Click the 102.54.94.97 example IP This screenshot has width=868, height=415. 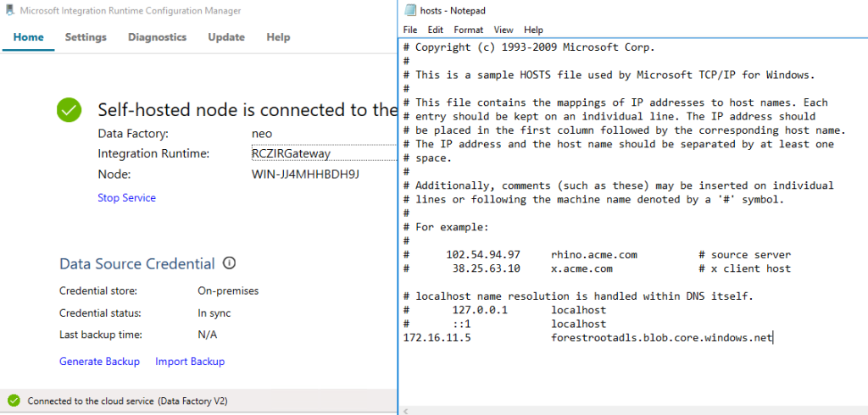pyautogui.click(x=483, y=255)
